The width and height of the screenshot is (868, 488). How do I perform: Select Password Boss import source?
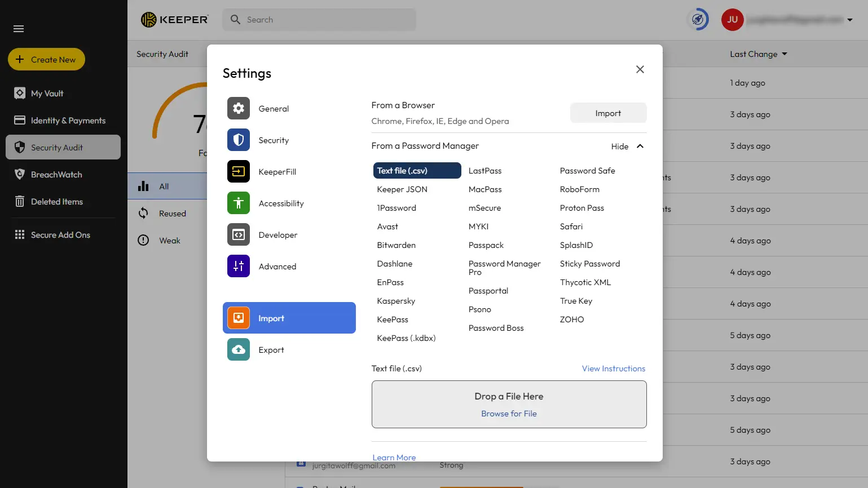pyautogui.click(x=496, y=328)
